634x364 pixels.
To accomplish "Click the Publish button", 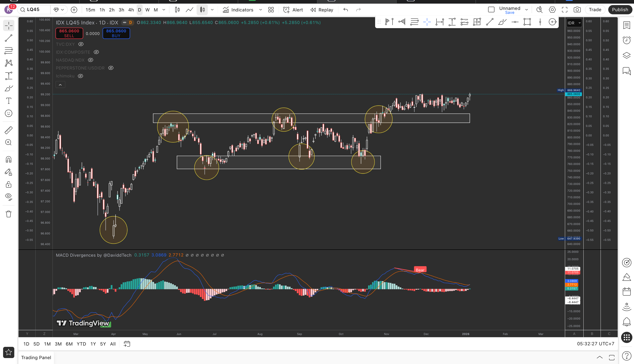I will click(620, 10).
